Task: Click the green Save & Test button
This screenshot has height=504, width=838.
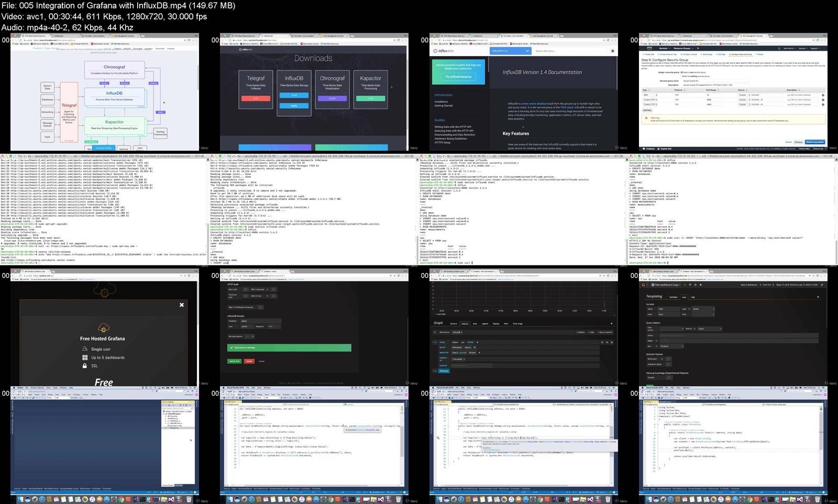Action: (x=235, y=361)
